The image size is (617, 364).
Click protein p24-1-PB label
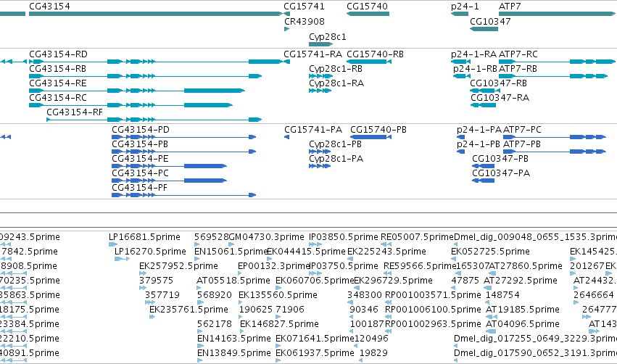tap(479, 144)
